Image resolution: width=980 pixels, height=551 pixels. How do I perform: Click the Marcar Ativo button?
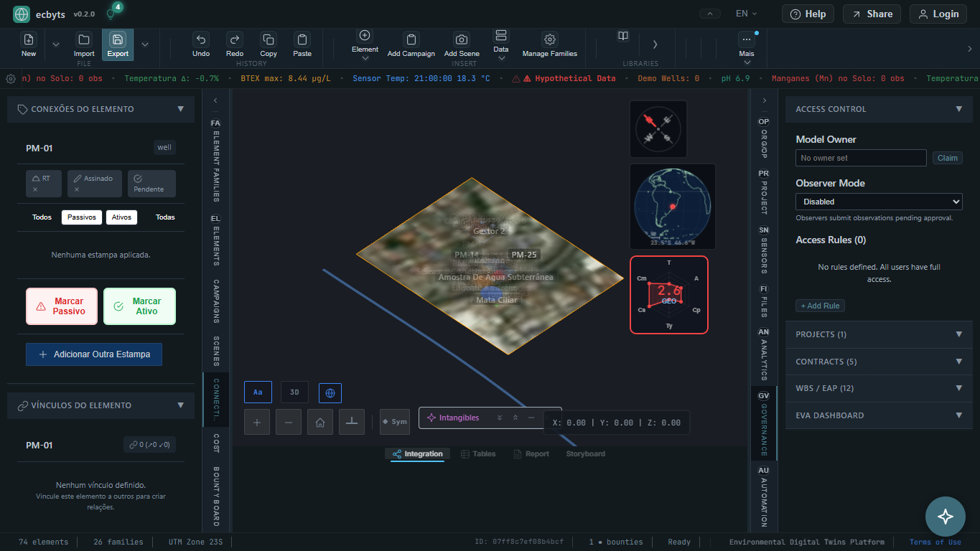click(x=139, y=306)
